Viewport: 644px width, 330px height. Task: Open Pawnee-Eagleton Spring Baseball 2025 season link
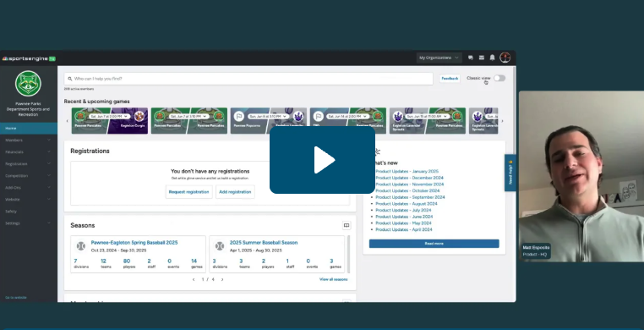pos(134,243)
